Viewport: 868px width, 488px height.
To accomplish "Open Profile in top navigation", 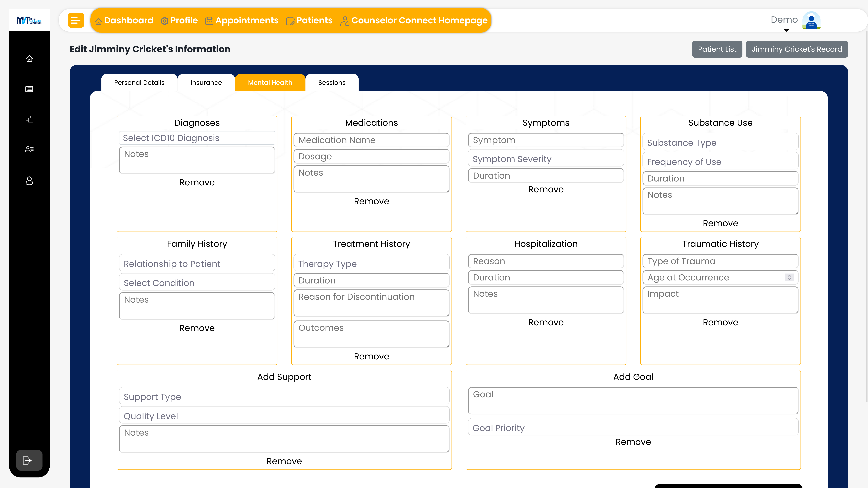I will (x=179, y=20).
